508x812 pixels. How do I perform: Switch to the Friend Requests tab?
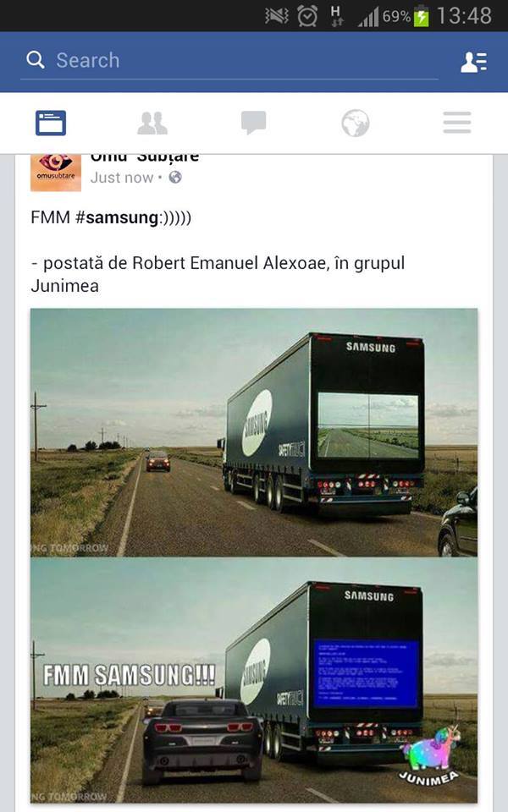[x=152, y=123]
